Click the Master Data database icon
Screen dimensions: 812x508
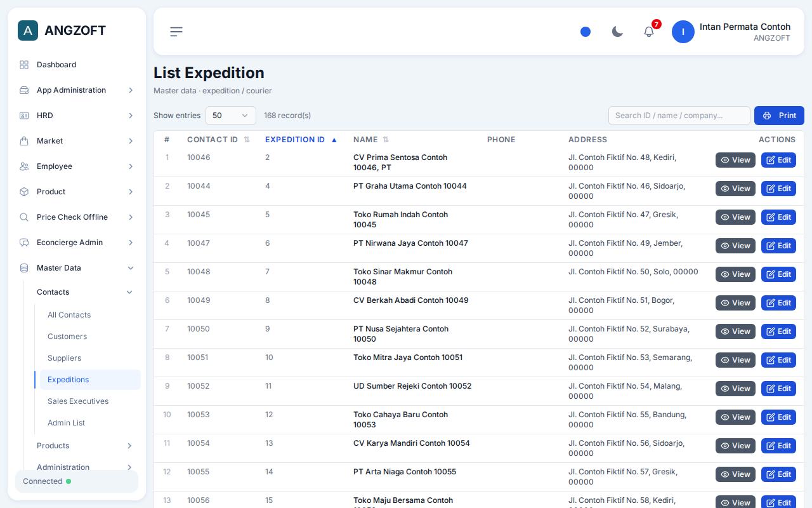click(24, 268)
